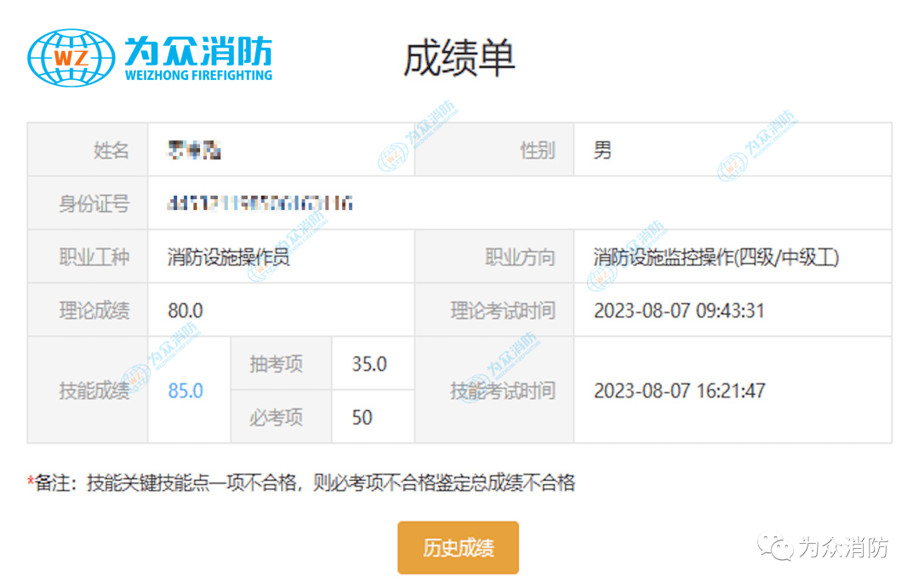Select the 必考项 score 50
The width and height of the screenshot is (919, 588).
(362, 418)
